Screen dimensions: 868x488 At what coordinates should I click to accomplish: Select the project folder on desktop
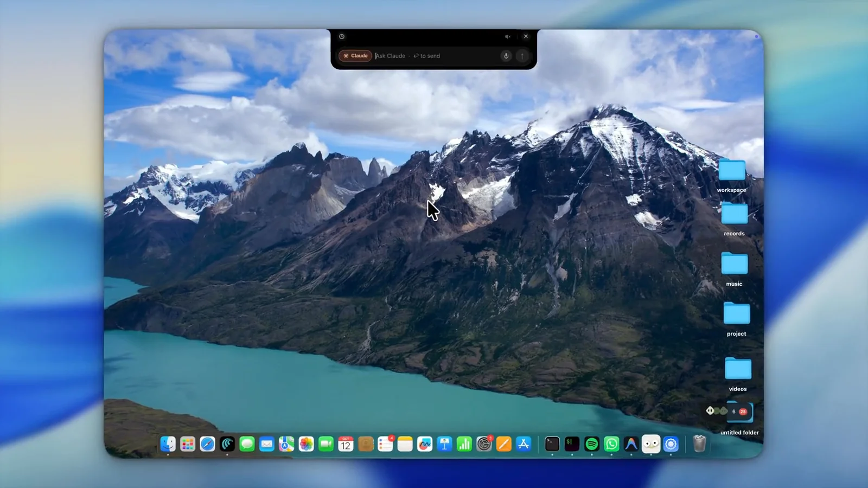(x=737, y=313)
